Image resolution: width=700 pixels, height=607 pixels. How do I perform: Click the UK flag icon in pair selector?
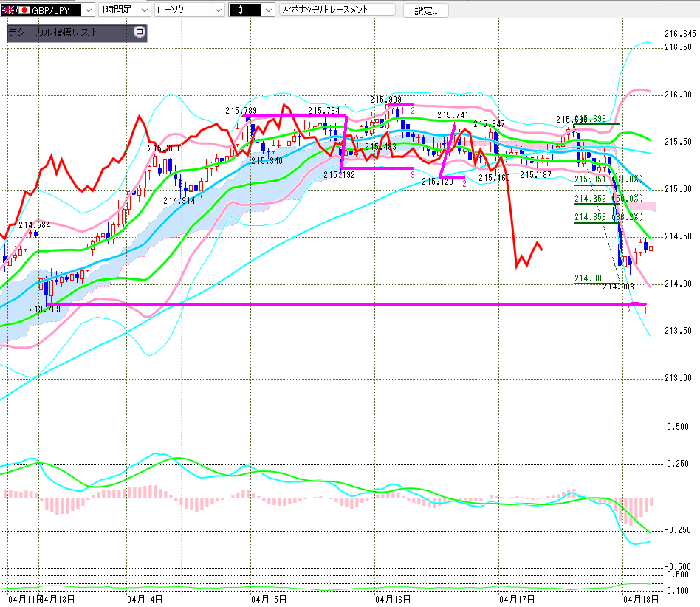(x=7, y=10)
